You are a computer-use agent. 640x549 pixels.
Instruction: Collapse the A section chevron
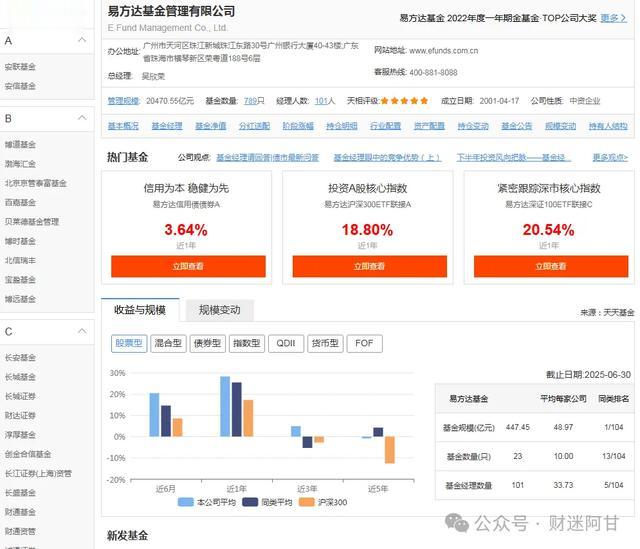click(x=82, y=40)
